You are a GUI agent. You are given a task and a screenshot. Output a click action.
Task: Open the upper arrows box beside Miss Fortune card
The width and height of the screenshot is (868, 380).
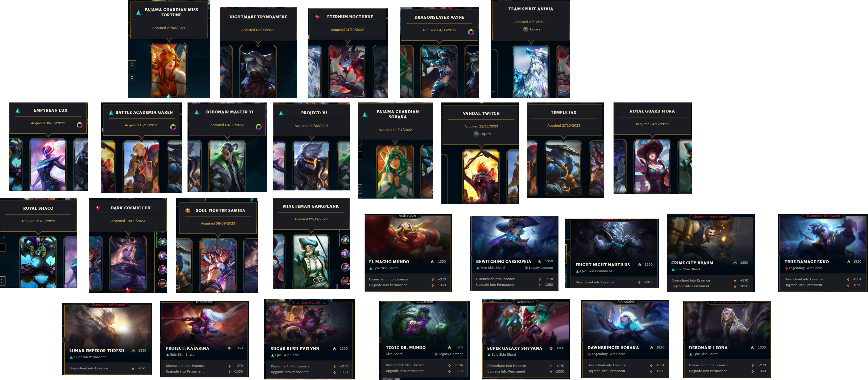tap(132, 65)
